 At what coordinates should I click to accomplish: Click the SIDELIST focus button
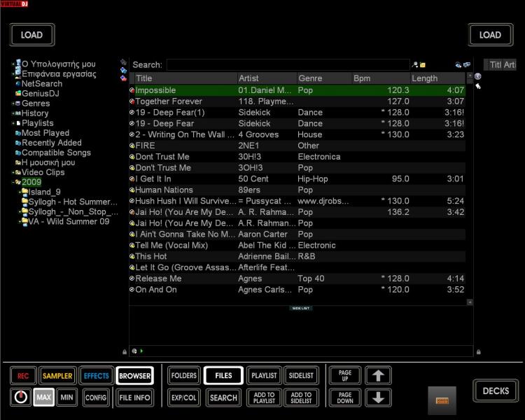point(301,375)
